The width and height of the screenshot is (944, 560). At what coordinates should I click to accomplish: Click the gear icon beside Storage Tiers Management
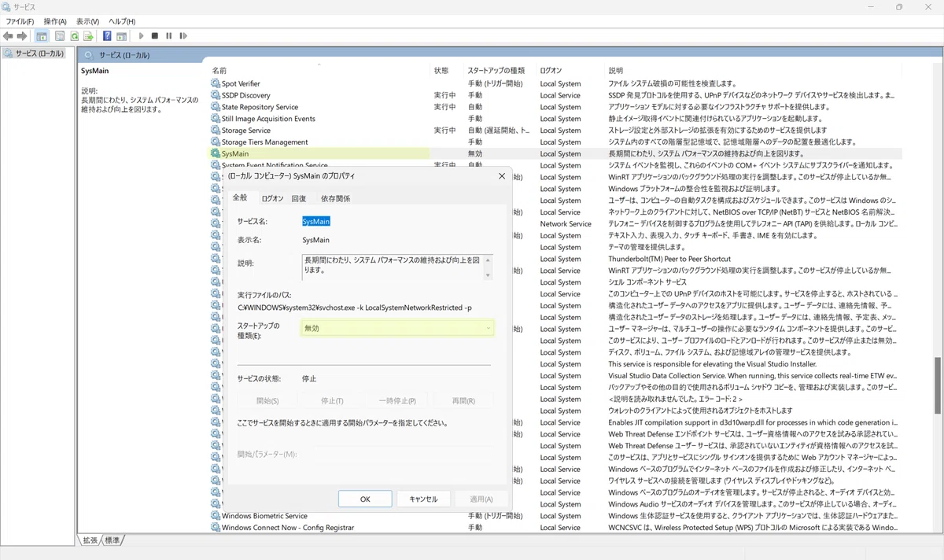pos(216,142)
